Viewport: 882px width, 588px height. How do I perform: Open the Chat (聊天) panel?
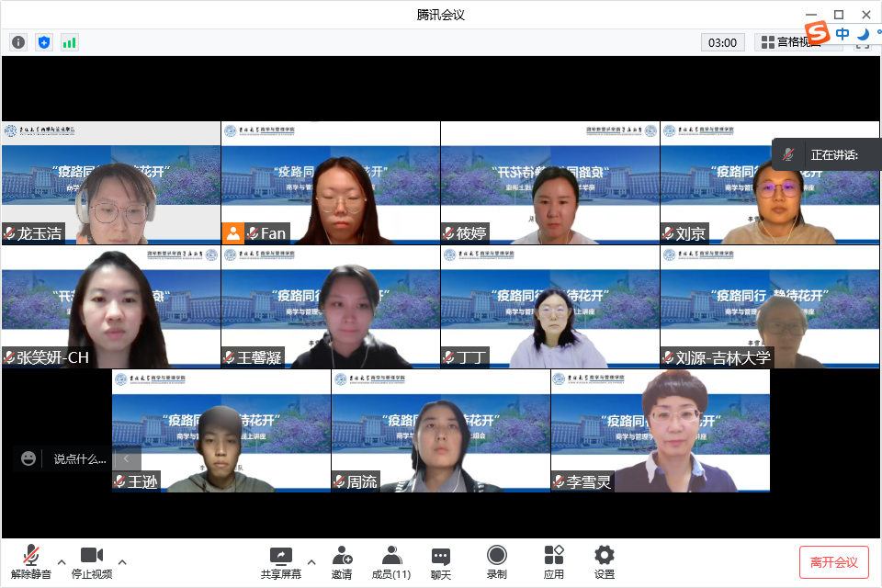point(441,561)
